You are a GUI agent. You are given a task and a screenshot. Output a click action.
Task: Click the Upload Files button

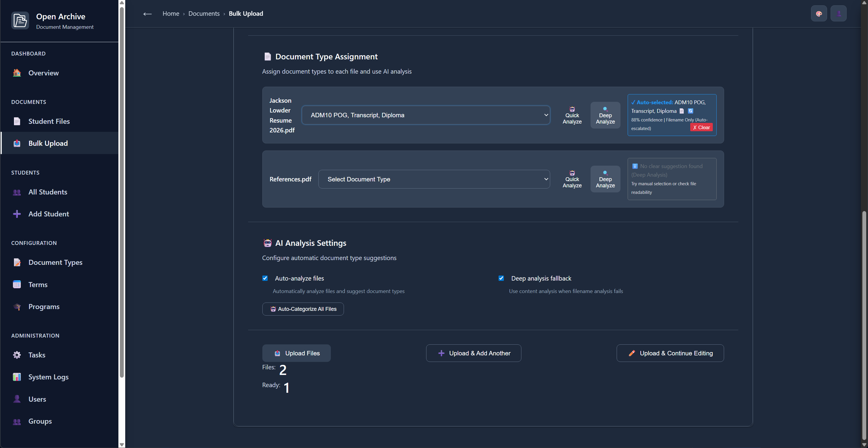tap(296, 353)
